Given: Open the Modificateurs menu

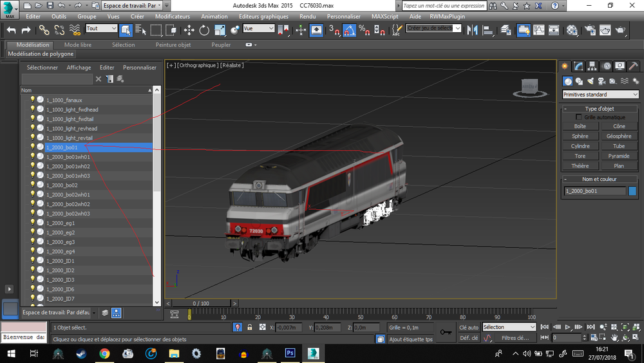Looking at the screenshot, I should tap(173, 17).
